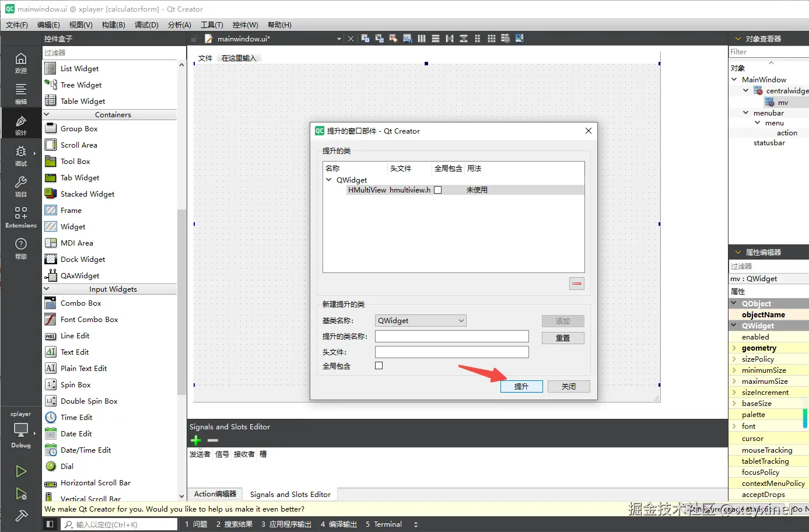Open the Extensions mode
This screenshot has height=532, width=809.
[x=21, y=216]
